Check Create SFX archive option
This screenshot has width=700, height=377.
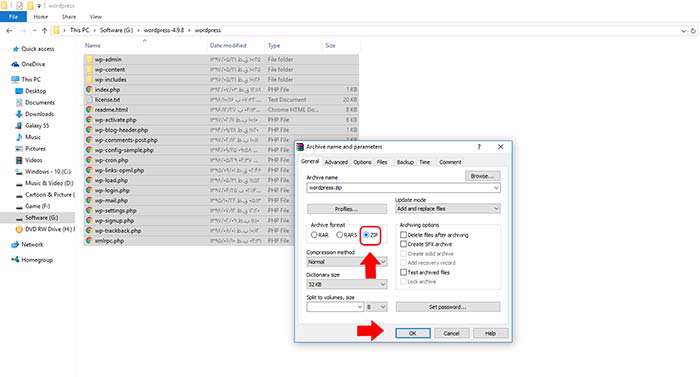coord(404,244)
